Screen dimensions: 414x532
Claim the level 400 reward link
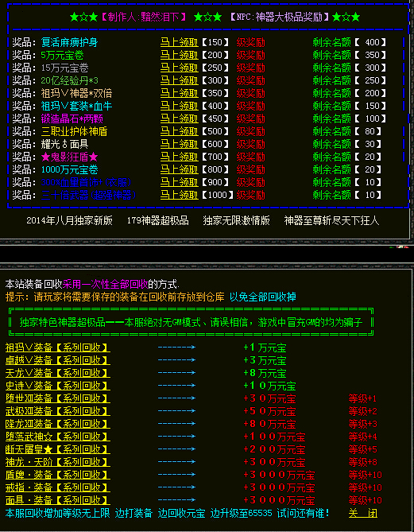tap(180, 107)
